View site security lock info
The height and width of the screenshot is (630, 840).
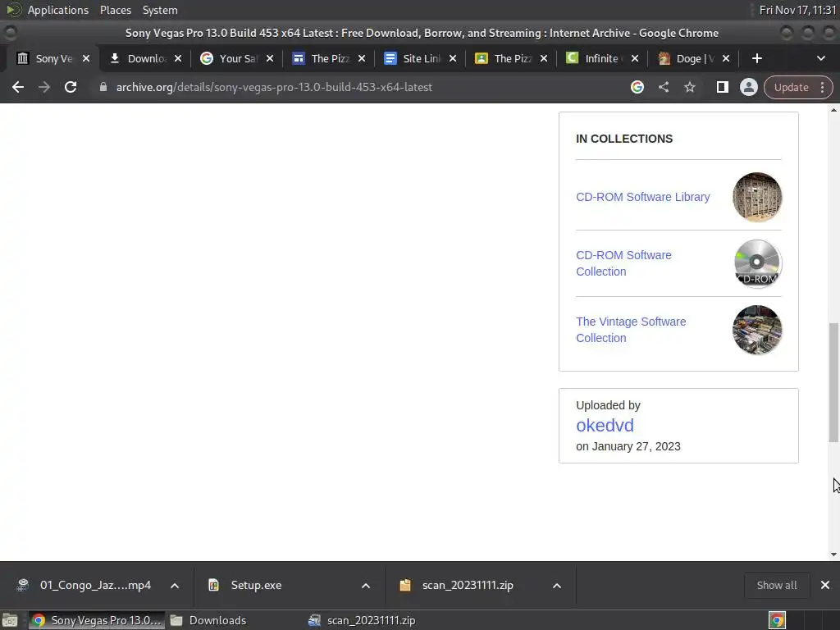click(103, 87)
